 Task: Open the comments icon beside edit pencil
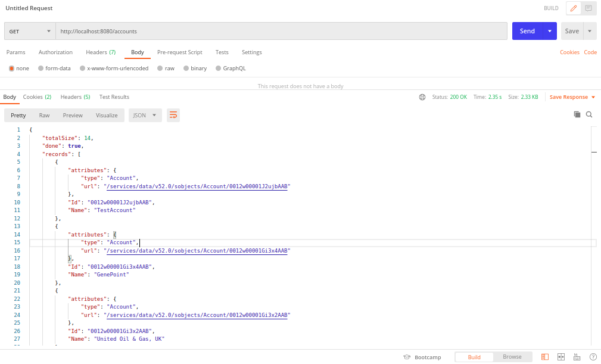[x=588, y=8]
